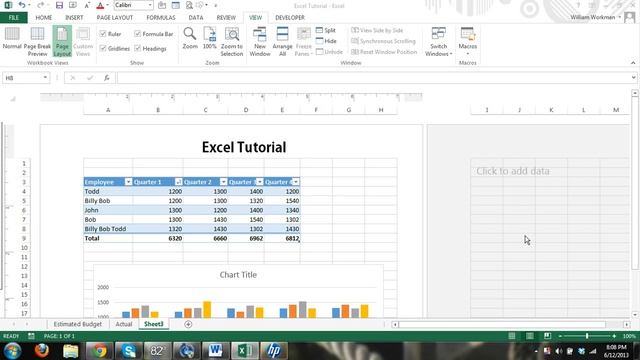Click the 100% zoom level in status bar
This screenshot has height=360, width=640.
pos(629,336)
